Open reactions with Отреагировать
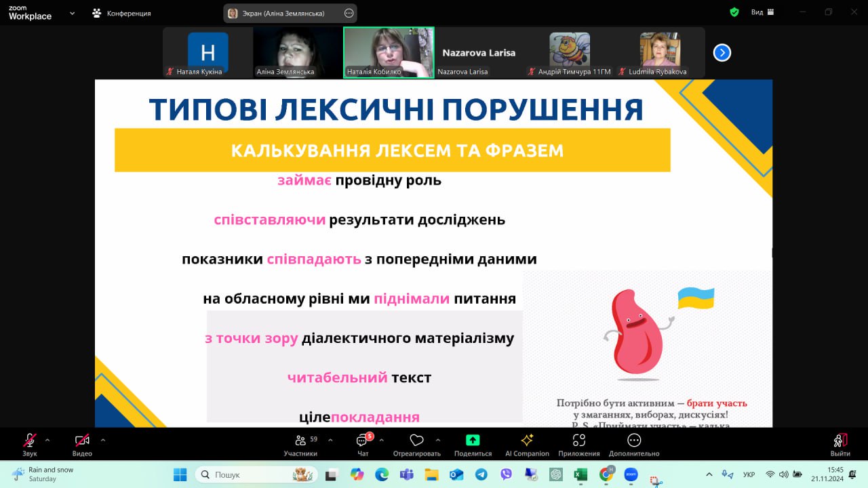This screenshot has height=488, width=868. tap(416, 445)
